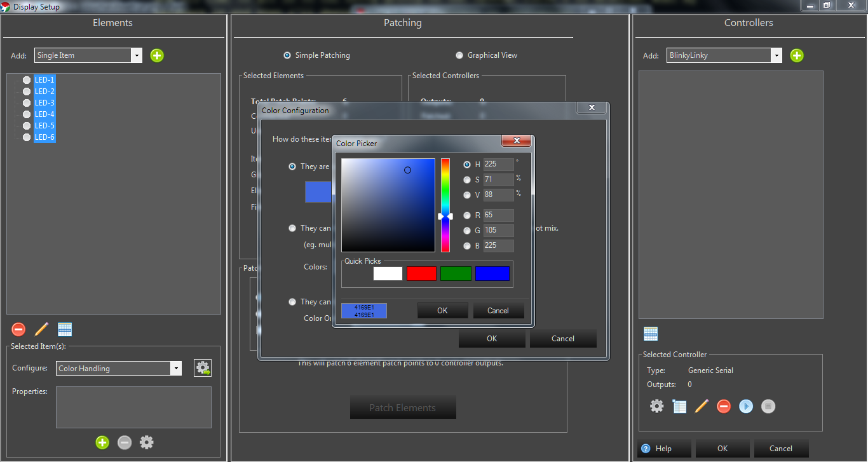Click the pencil rename element icon
This screenshot has width=868, height=462.
point(41,329)
